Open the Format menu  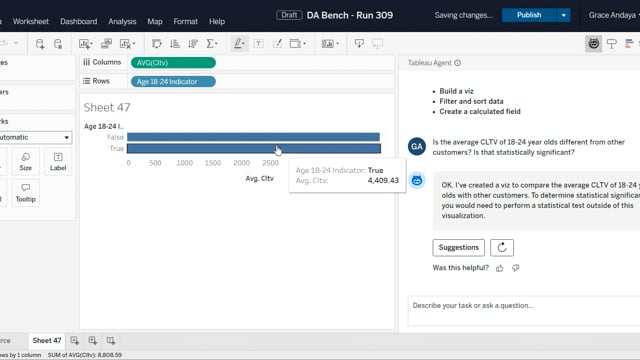click(185, 21)
